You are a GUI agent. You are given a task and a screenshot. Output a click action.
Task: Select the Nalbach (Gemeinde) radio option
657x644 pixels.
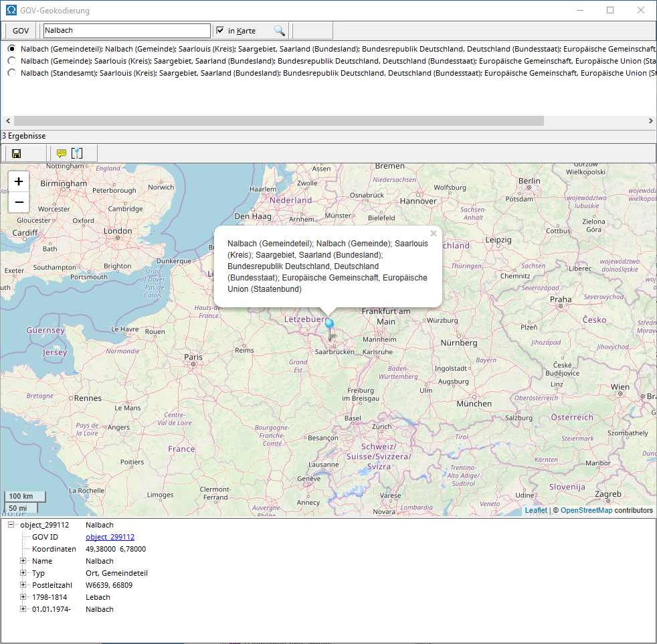(x=12, y=61)
